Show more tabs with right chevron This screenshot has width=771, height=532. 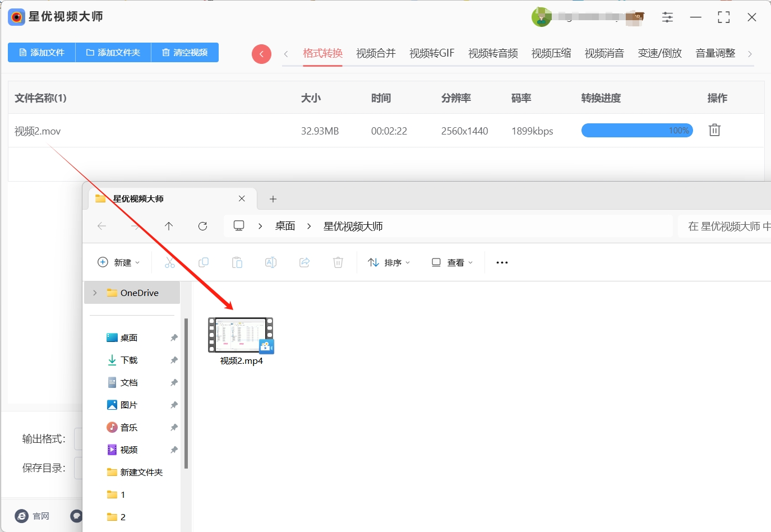750,54
